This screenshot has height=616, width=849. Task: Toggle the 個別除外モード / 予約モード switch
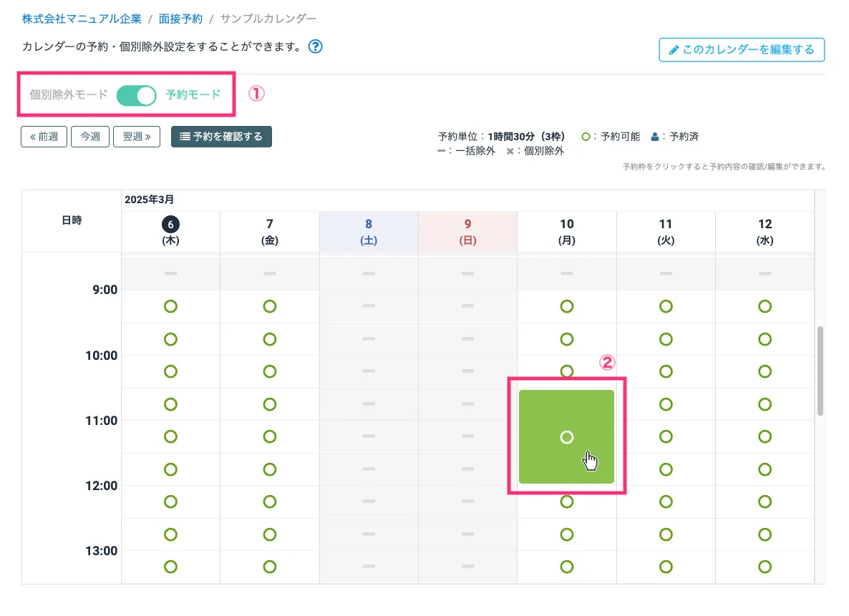[x=136, y=94]
